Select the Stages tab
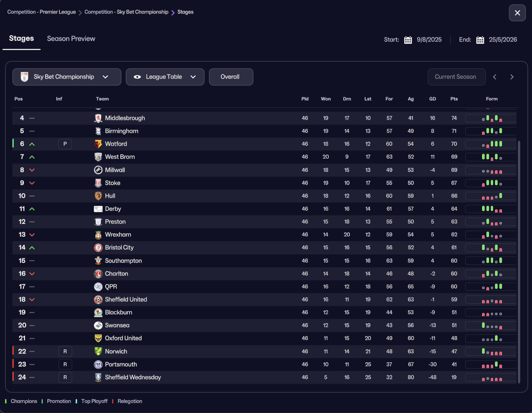 [x=21, y=39]
